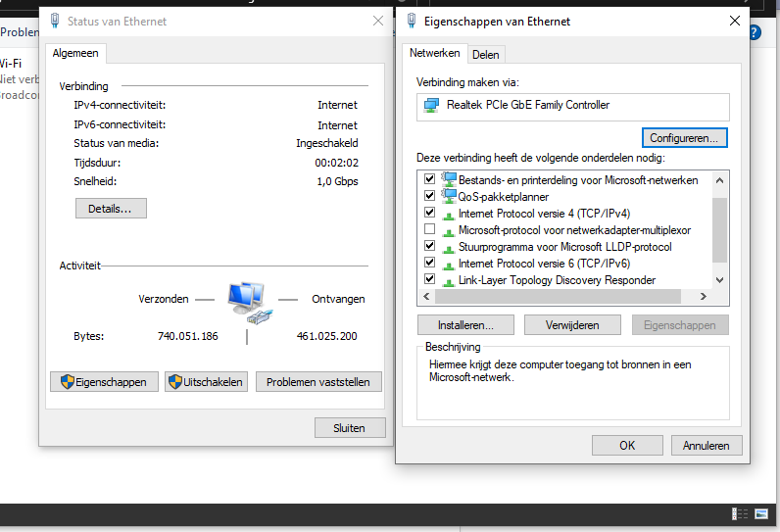Viewport: 780px width, 532px height.
Task: Select the Netwerken tab
Action: point(434,53)
